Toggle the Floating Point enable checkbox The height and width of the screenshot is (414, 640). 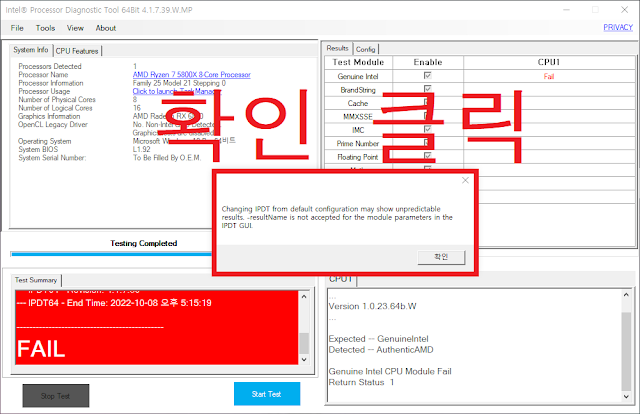(x=427, y=156)
